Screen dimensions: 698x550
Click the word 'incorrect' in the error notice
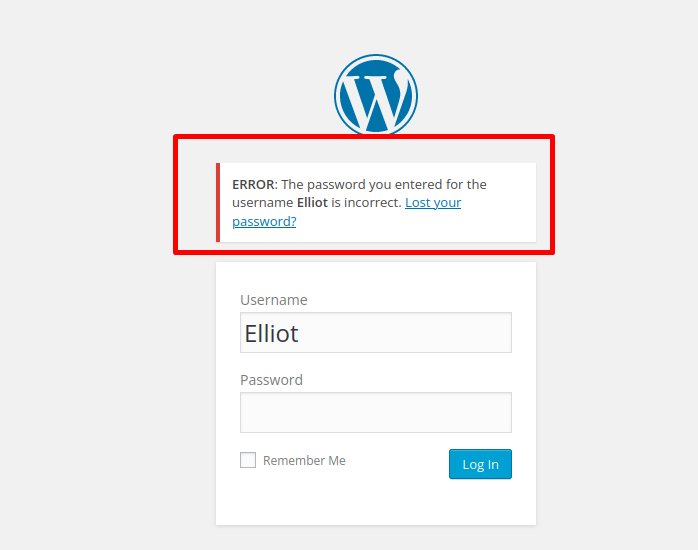point(372,203)
